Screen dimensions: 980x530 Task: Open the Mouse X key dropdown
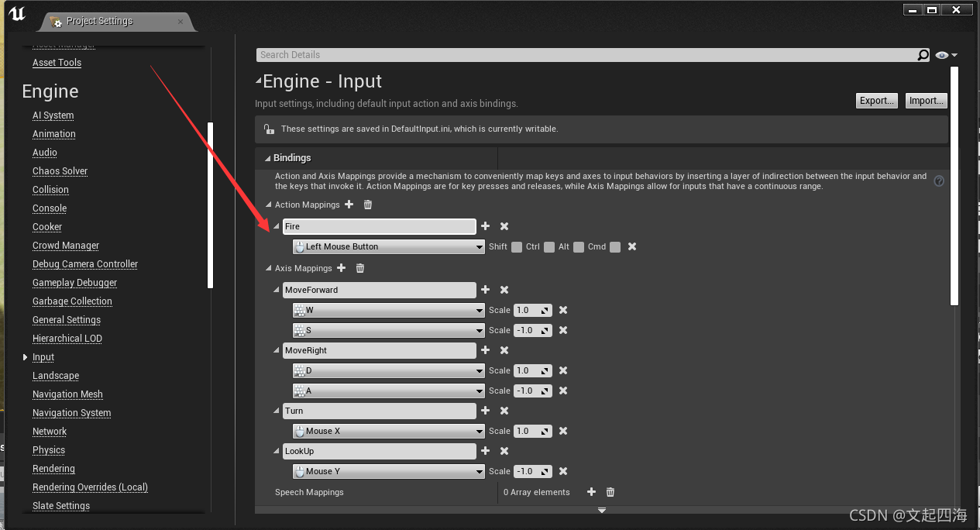[x=389, y=431]
